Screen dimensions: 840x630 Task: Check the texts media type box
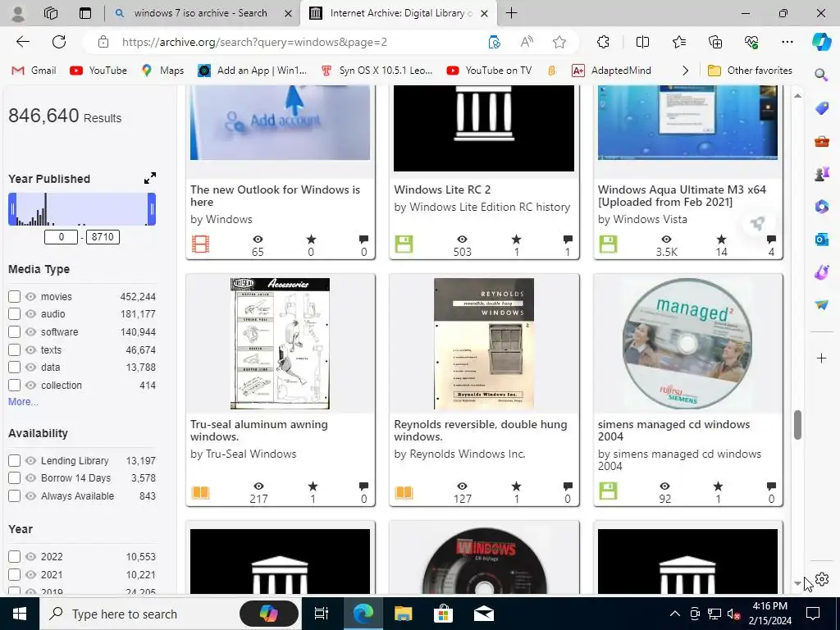(x=15, y=349)
